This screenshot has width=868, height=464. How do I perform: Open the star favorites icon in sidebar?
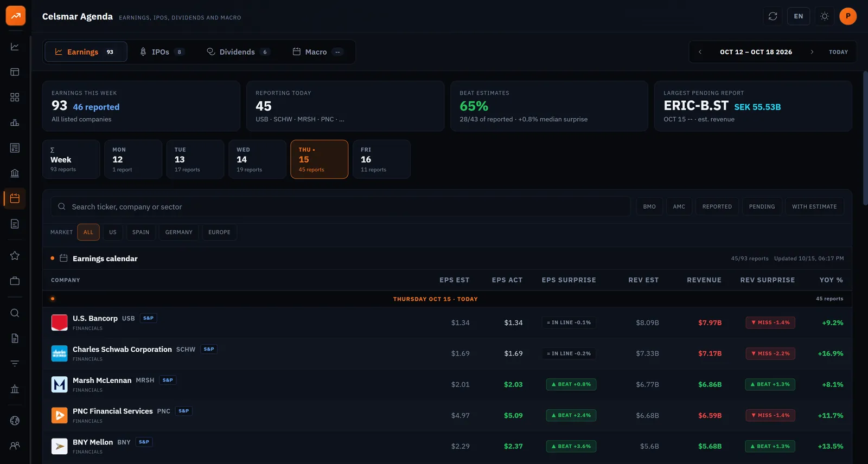pos(15,255)
